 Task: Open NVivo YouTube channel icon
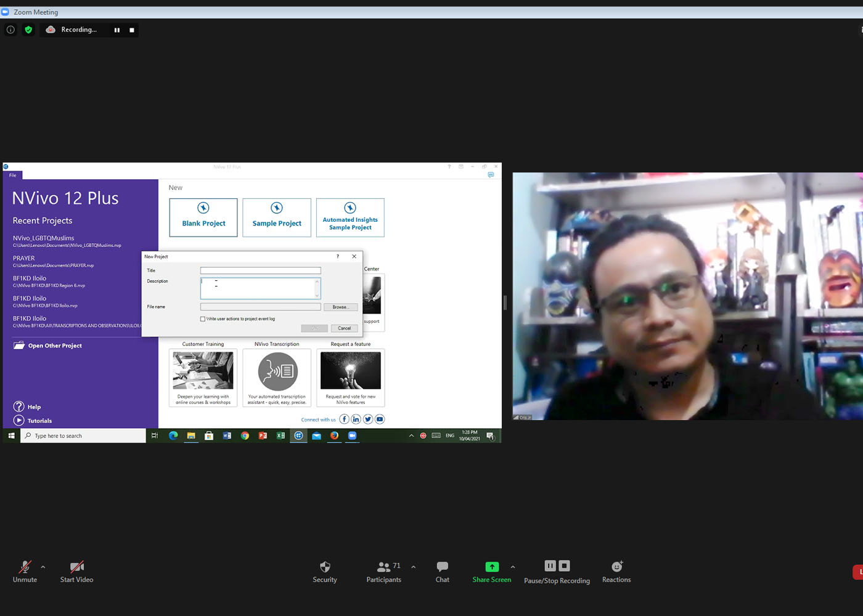coord(380,419)
